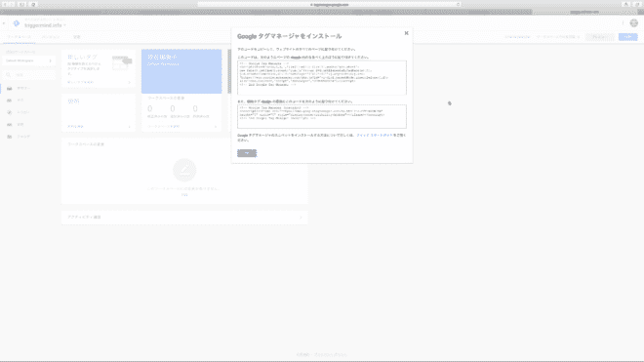The image size is (644, 362).
Task: Click the blue Submit button
Action: 628,37
